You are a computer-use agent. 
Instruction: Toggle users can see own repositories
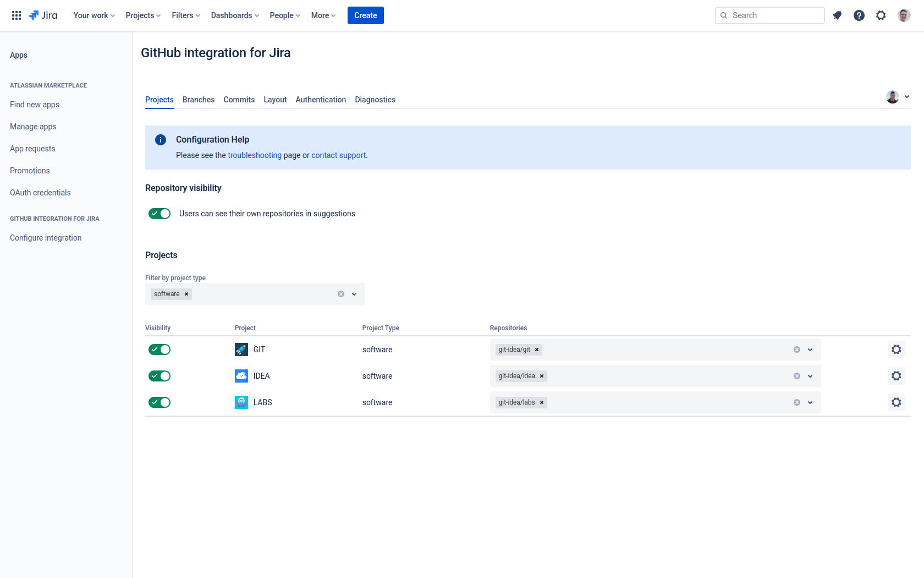(159, 214)
